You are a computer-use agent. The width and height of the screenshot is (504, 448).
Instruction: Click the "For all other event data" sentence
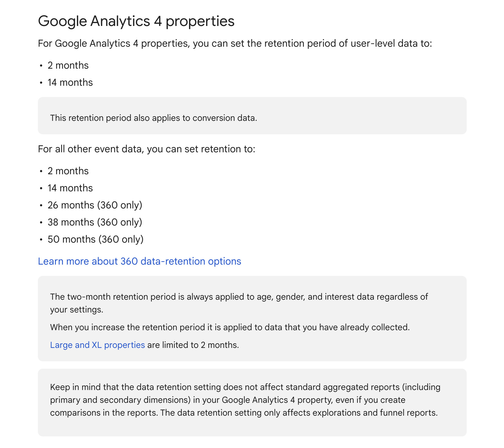(x=146, y=149)
